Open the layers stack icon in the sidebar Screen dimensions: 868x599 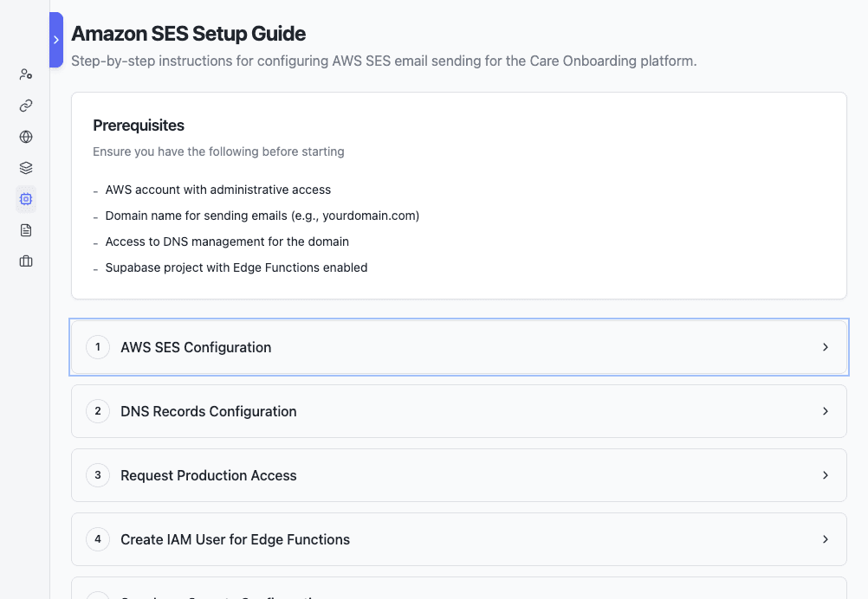[26, 168]
